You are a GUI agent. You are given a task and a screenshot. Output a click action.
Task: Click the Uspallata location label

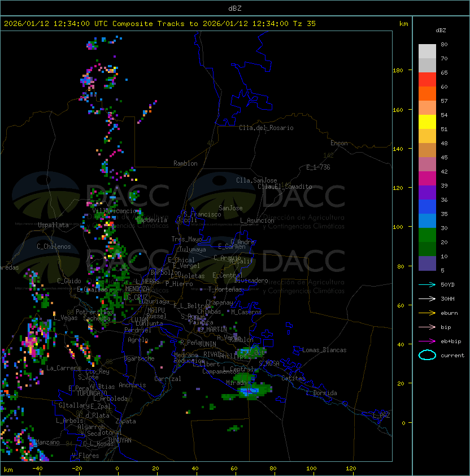[x=53, y=225]
